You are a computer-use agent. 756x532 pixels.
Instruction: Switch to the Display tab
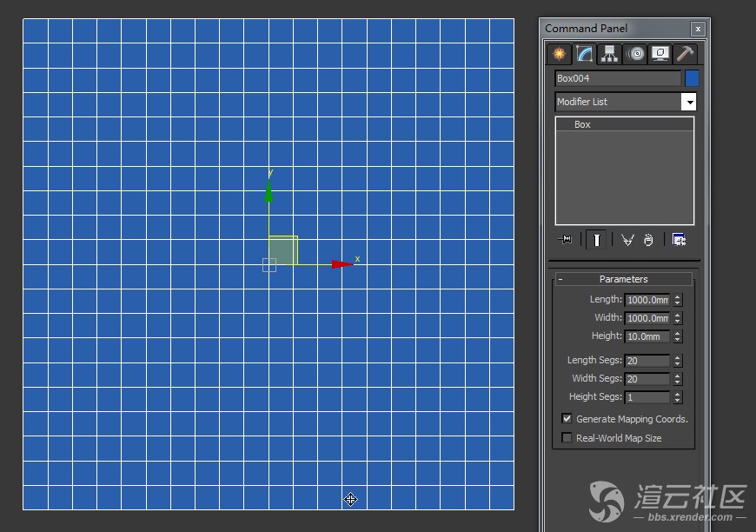[x=660, y=54]
